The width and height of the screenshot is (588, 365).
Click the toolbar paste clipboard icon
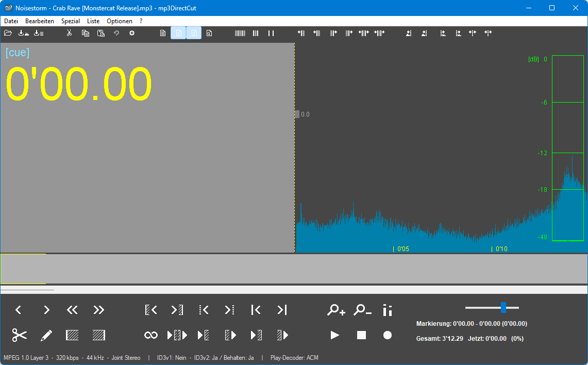(101, 33)
